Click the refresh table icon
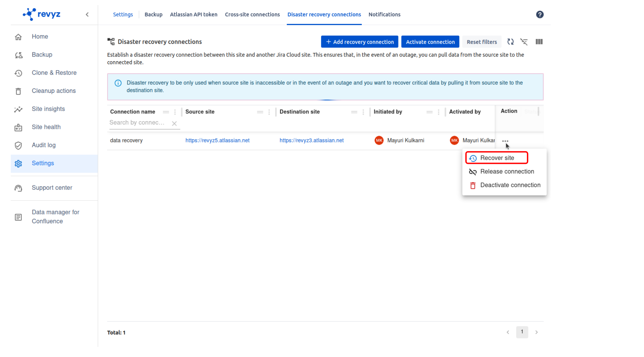 (x=510, y=42)
